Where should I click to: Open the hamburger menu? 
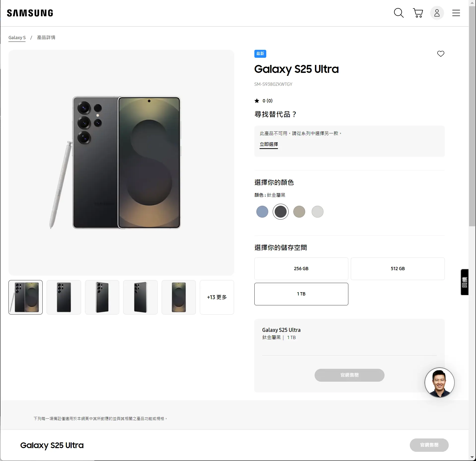(x=456, y=13)
